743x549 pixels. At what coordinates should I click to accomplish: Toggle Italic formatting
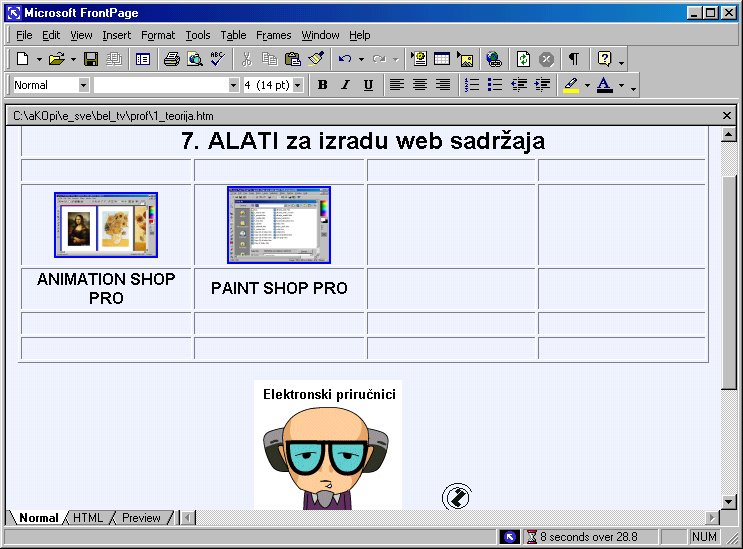click(x=345, y=85)
